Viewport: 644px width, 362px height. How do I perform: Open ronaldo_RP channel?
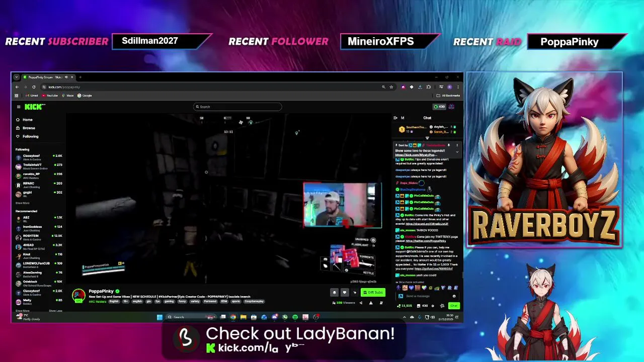tap(39, 175)
